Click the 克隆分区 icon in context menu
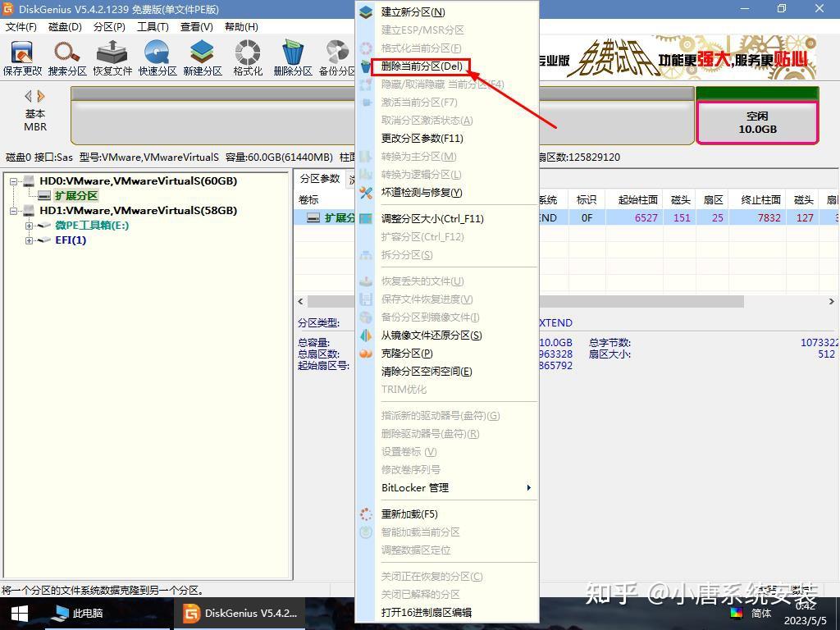The height and width of the screenshot is (630, 840). pos(366,354)
